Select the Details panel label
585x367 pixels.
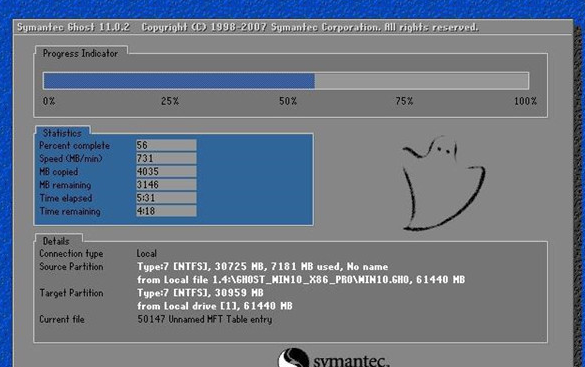coord(56,241)
